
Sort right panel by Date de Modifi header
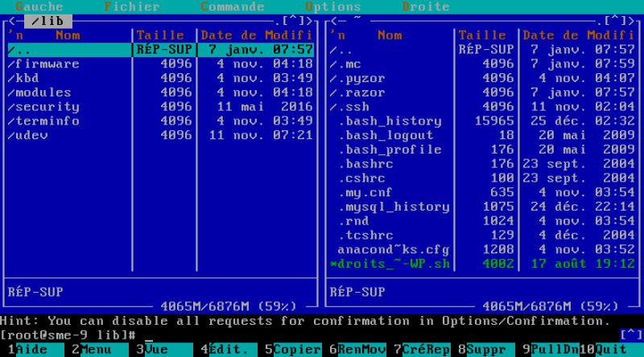(579, 35)
